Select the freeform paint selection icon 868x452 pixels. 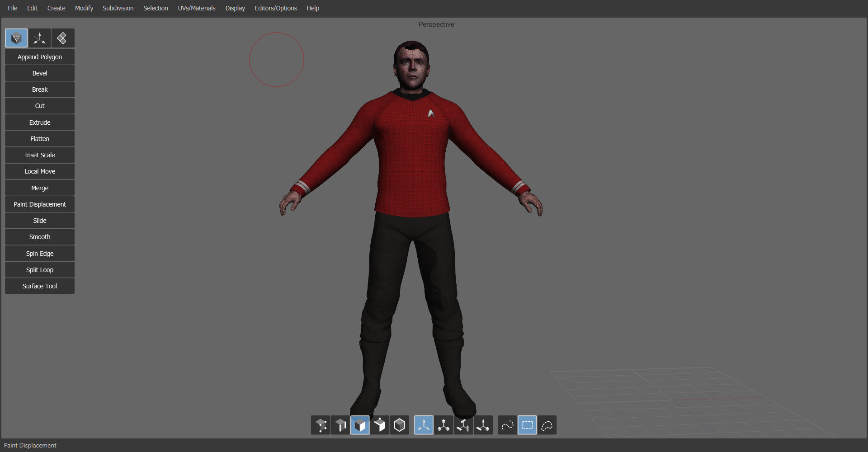[x=507, y=425]
